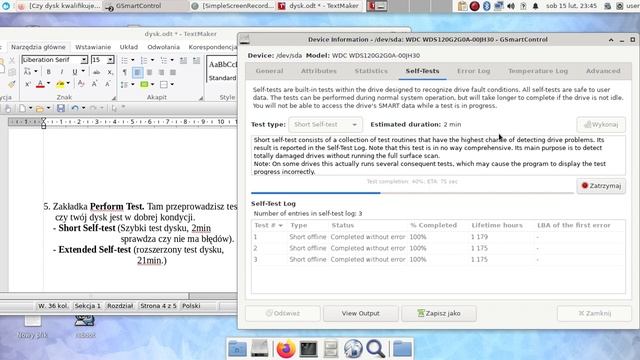
Task: Click the volume speaker tray icon
Action: [511, 6]
